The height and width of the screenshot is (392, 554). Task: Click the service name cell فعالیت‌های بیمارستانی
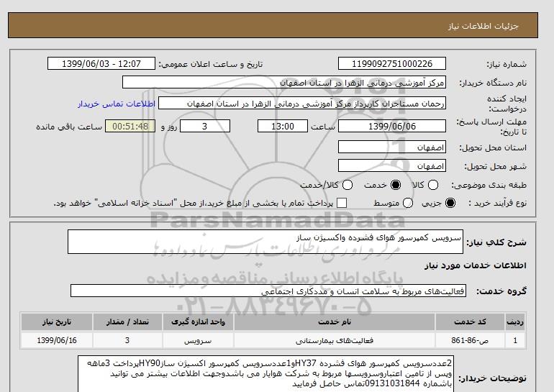[x=335, y=340]
